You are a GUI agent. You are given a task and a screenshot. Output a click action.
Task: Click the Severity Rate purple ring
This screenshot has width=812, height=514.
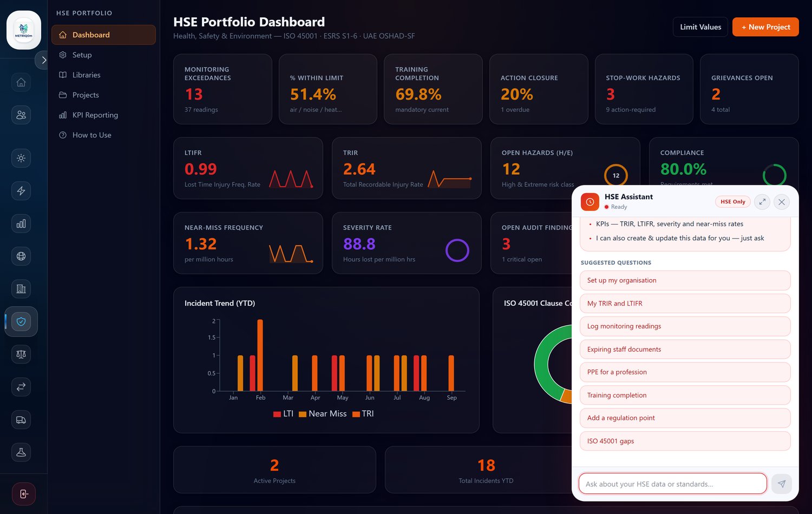coord(457,251)
